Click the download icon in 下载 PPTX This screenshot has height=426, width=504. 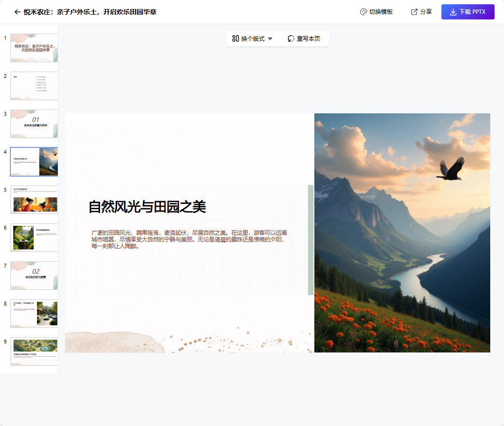point(453,12)
